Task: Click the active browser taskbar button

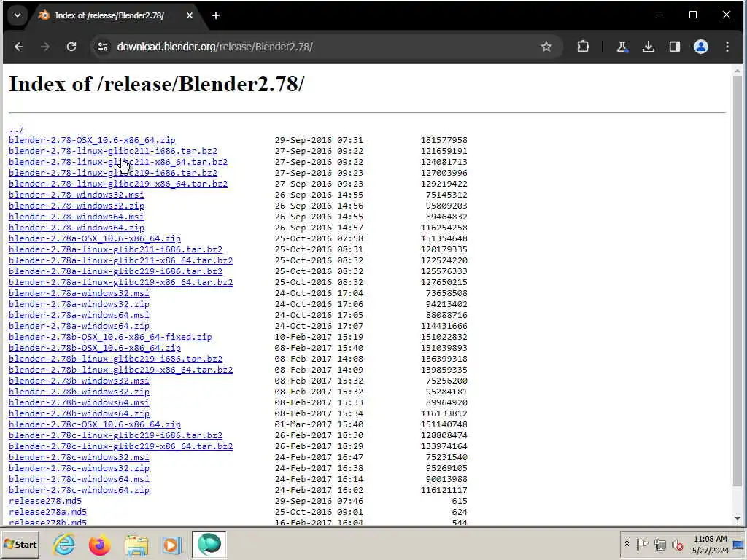Action: [209, 544]
